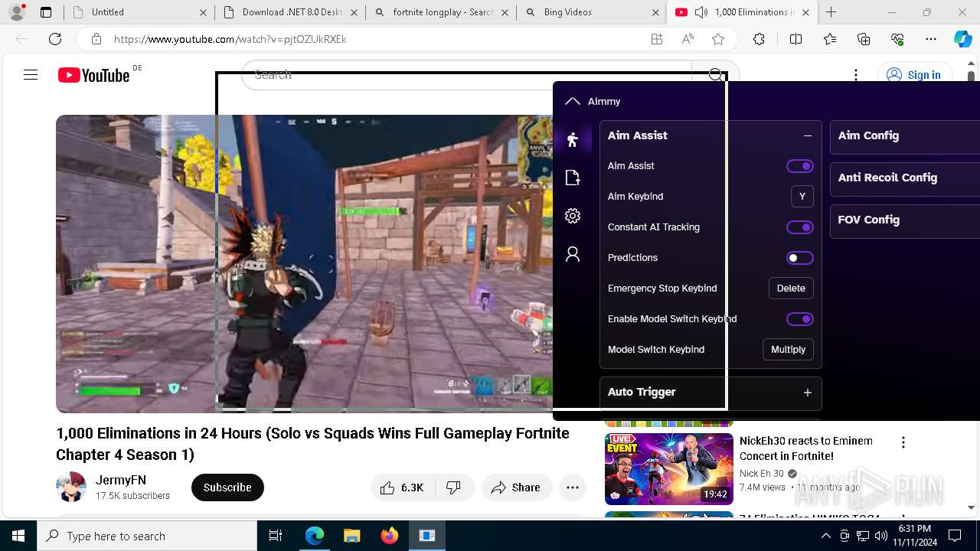This screenshot has height=551, width=980.
Task: Enable the Predictions switch
Action: [x=800, y=258]
